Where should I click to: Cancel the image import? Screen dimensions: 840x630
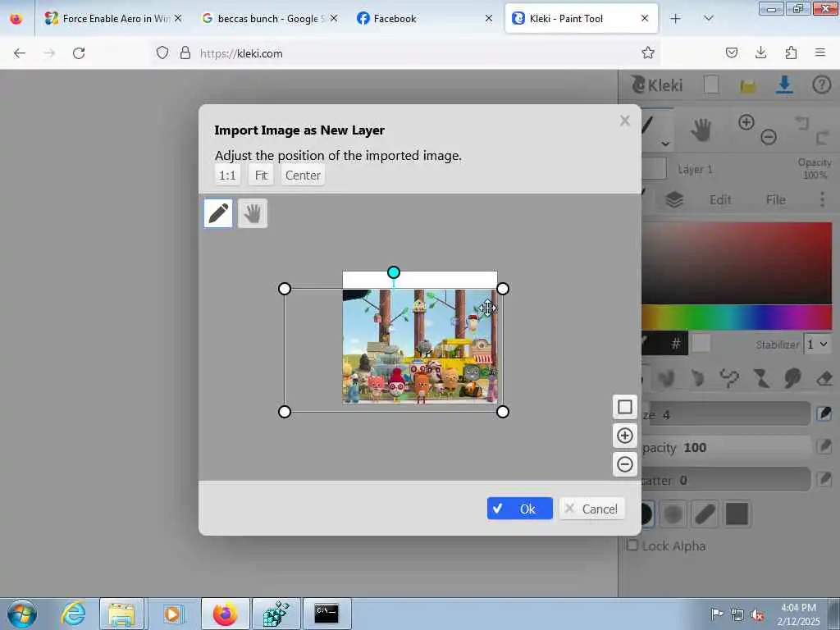point(591,509)
